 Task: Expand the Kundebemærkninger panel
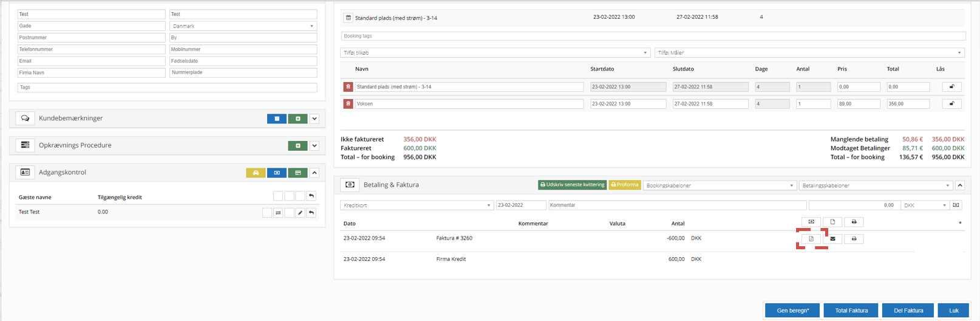315,119
